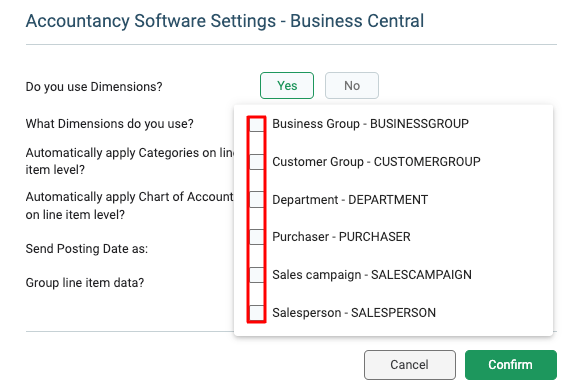584x392 pixels.
Task: Confirm the accountancy software settings
Action: tap(511, 365)
